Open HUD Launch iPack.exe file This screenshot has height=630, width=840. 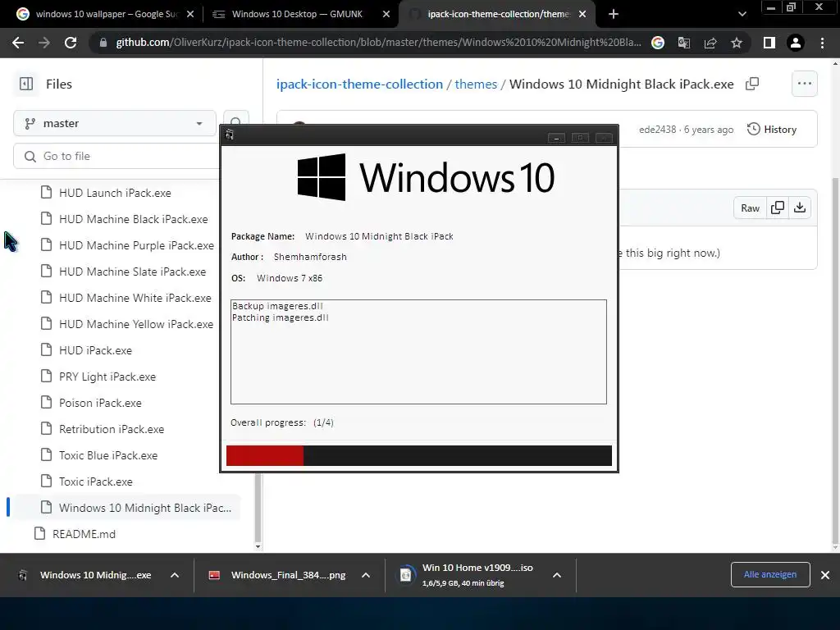115,193
